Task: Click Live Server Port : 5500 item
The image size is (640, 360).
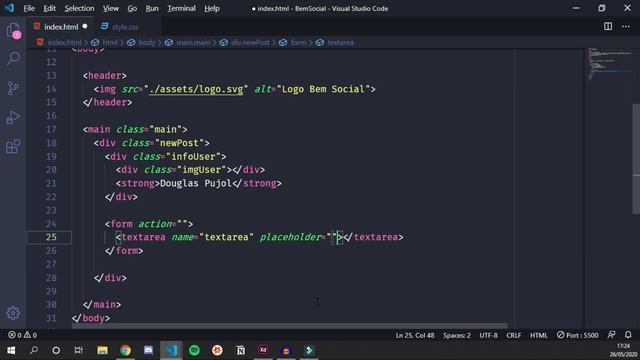Action: [x=577, y=335]
